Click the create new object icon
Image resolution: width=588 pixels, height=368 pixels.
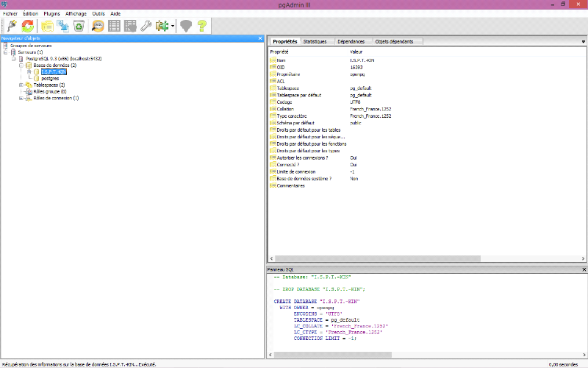tap(62, 26)
